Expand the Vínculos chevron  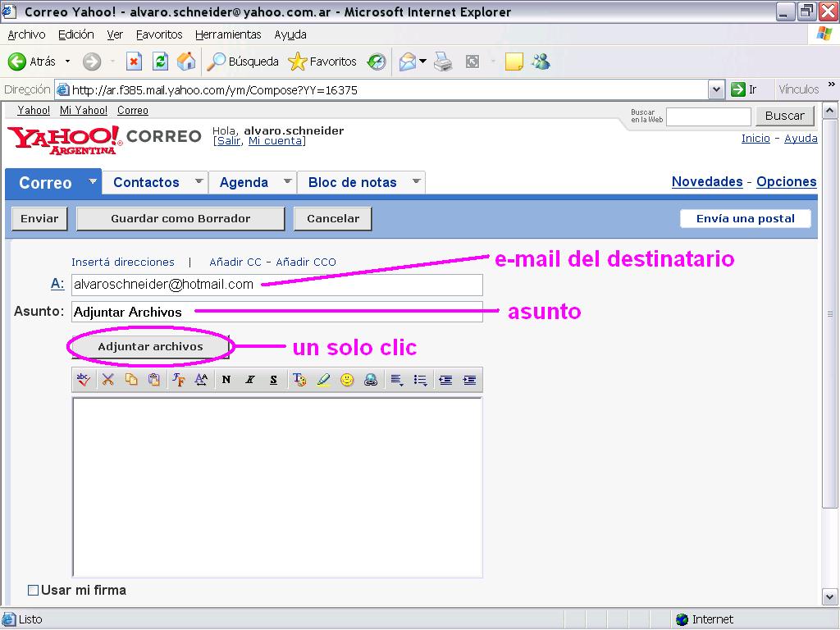click(x=832, y=84)
